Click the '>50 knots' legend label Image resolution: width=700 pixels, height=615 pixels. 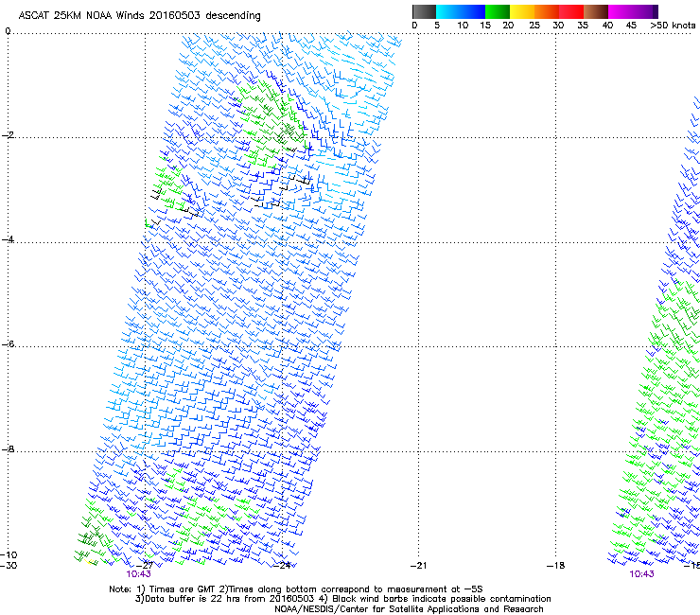coord(673,26)
